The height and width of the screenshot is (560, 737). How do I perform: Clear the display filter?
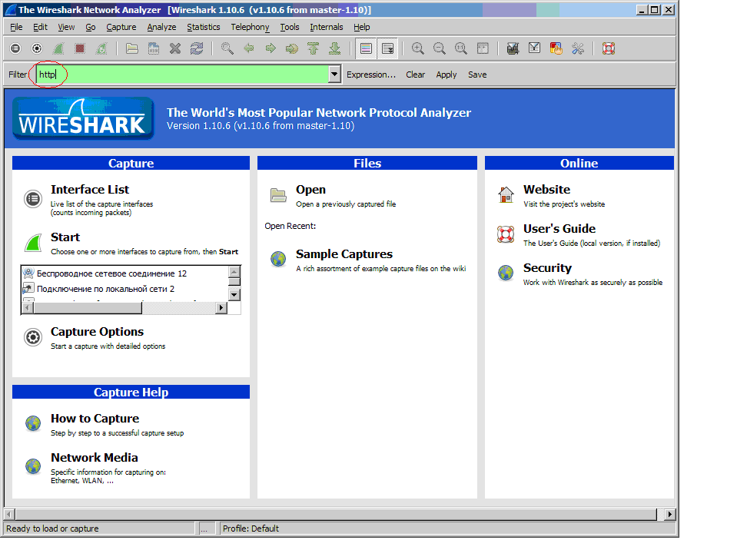click(416, 75)
